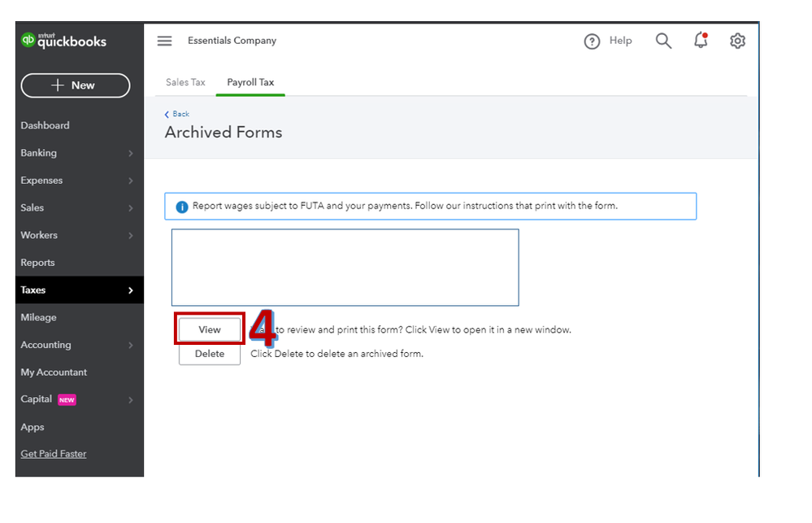The width and height of the screenshot is (812, 523).
Task: Click the QuickBooks logo
Action: click(x=63, y=41)
